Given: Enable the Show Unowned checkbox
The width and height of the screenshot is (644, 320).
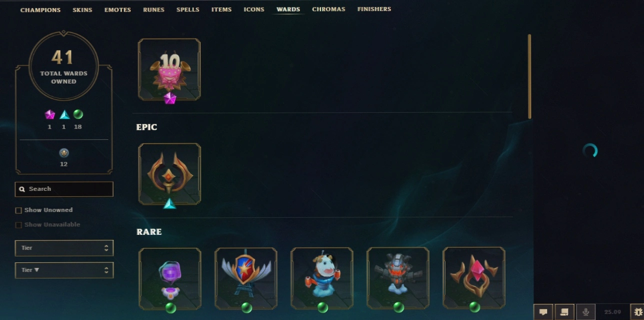Looking at the screenshot, I should click(18, 210).
